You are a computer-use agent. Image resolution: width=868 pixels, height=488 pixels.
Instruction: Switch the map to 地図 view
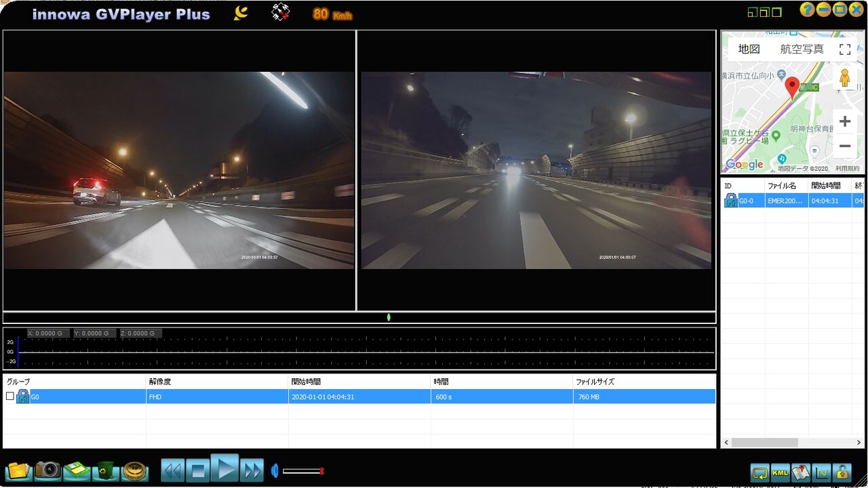pyautogui.click(x=749, y=49)
